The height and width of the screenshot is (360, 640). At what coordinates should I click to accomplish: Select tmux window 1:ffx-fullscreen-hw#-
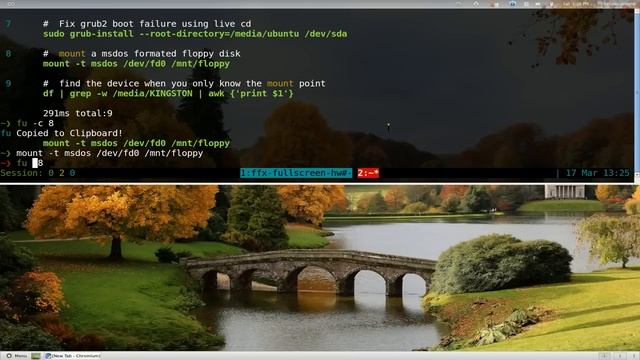coord(296,173)
